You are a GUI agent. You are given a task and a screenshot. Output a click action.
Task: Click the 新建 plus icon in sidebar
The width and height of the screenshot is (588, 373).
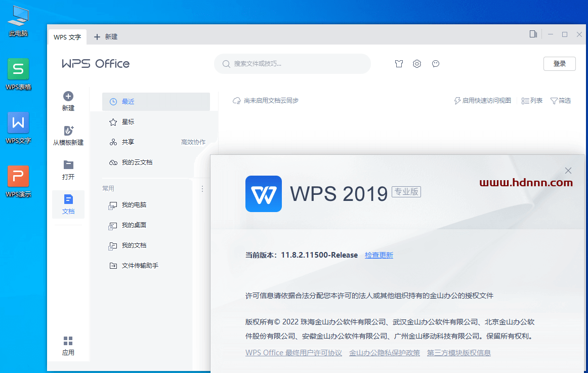coord(68,97)
